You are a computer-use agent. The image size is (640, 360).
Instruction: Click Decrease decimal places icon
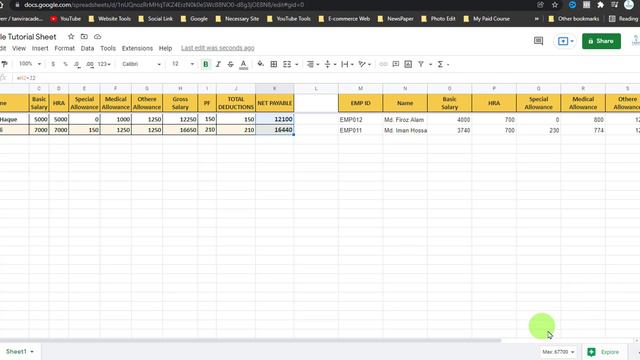tap(77, 64)
